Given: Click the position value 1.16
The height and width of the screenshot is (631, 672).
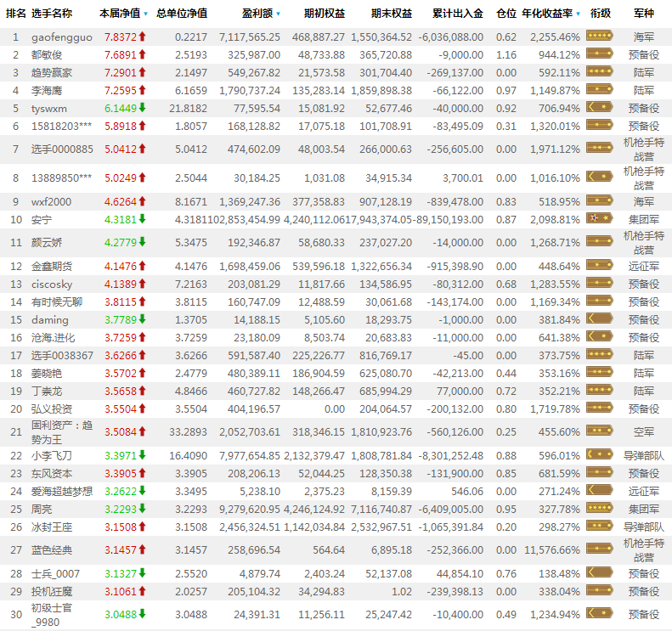Looking at the screenshot, I should pos(506,55).
